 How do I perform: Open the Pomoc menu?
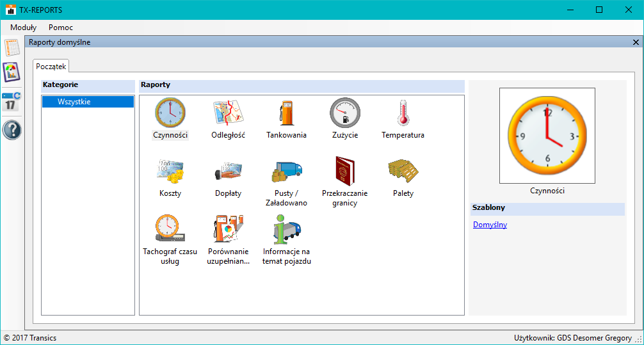(x=61, y=28)
